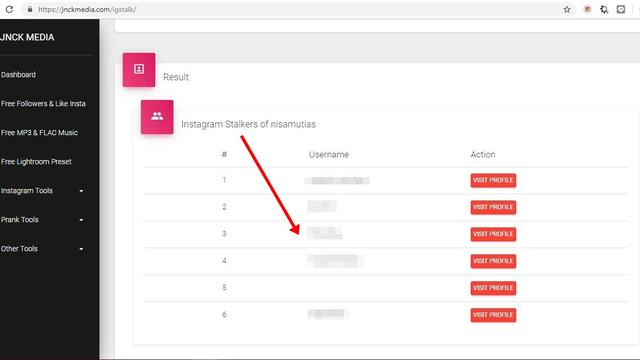Visit profile for row 2
Viewport: 640px width, 360px height.
click(x=493, y=207)
